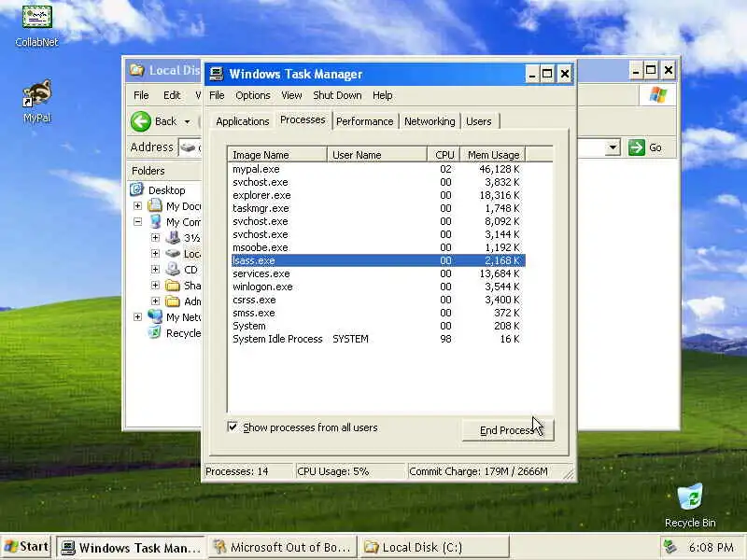Sort processes by Mem Usage column
Screen dimensions: 747x560
(x=493, y=155)
